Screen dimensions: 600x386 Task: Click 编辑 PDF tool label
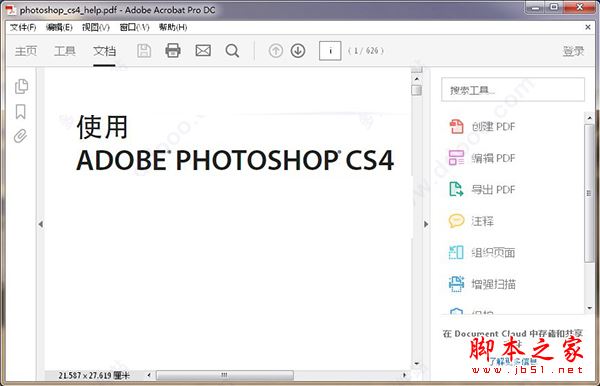493,158
